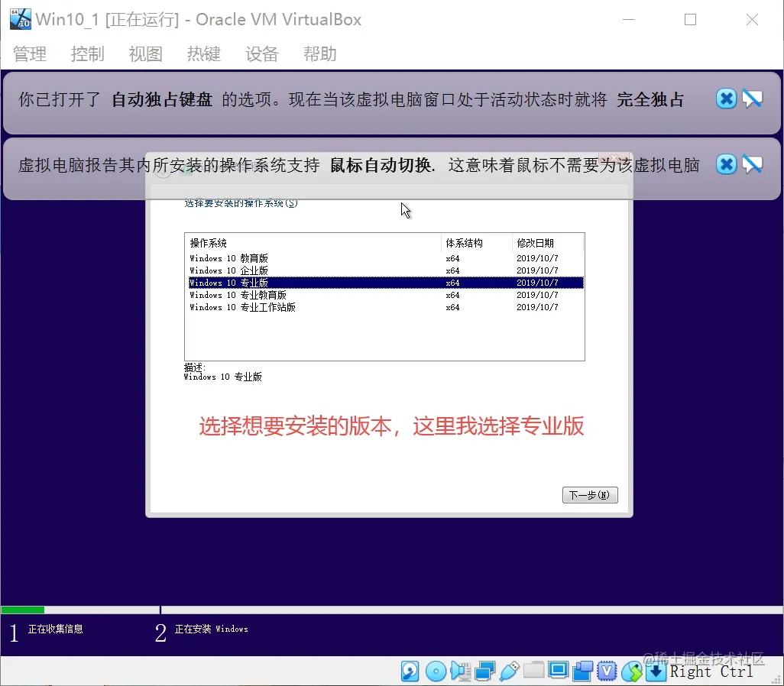Screen dimensions: 784x686
Task: Click the 修改日期 column header
Action: [x=547, y=243]
